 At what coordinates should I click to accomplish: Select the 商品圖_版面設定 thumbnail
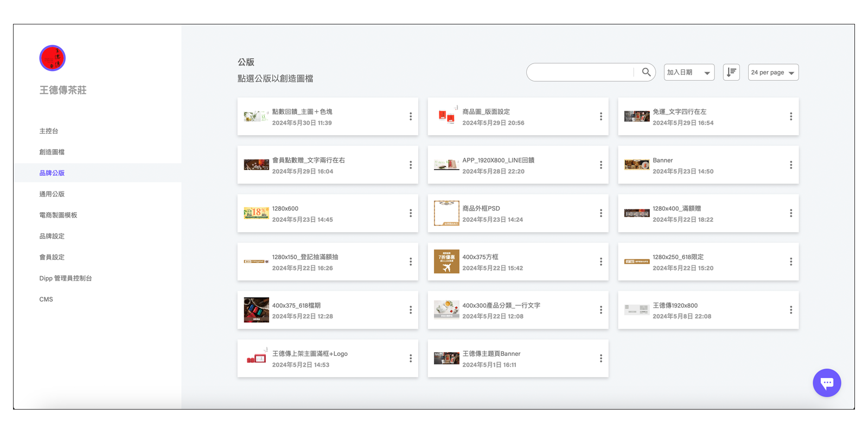(x=446, y=115)
